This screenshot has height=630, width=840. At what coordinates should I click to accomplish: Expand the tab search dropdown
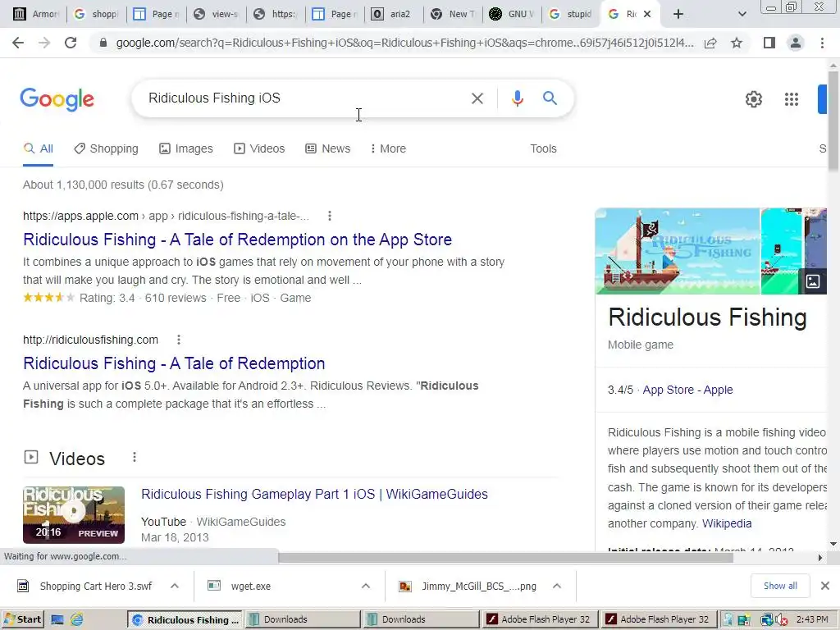point(742,14)
